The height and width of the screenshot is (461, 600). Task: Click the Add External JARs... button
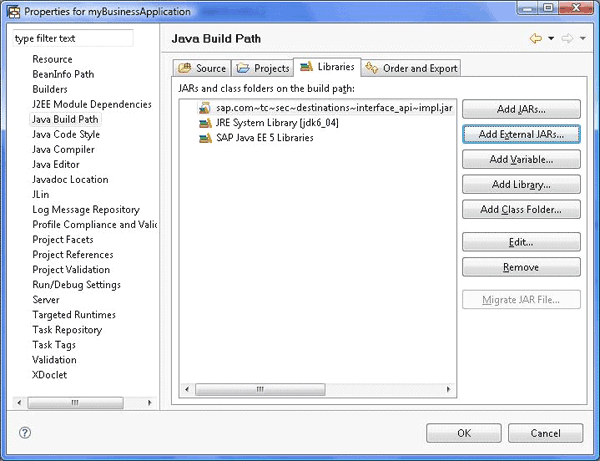point(521,134)
